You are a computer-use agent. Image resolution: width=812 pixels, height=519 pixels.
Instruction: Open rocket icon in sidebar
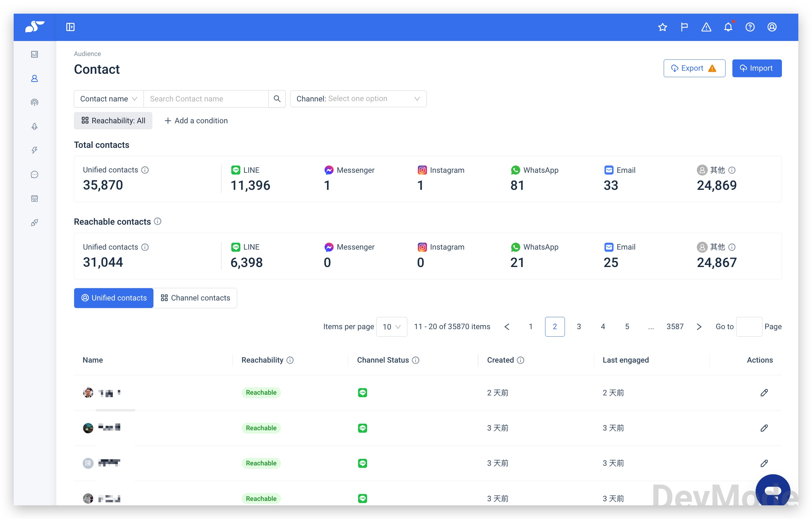click(x=35, y=126)
